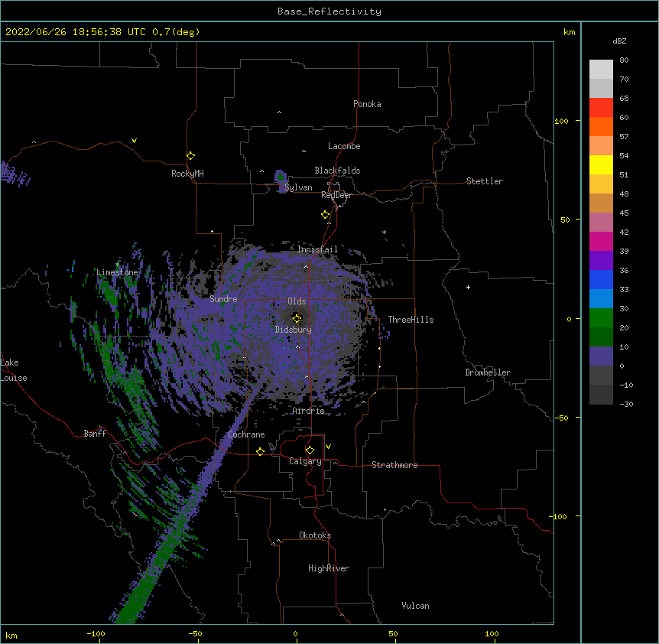Image resolution: width=659 pixels, height=644 pixels.
Task: Click the 50 tick label on right axis
Action: click(x=565, y=220)
